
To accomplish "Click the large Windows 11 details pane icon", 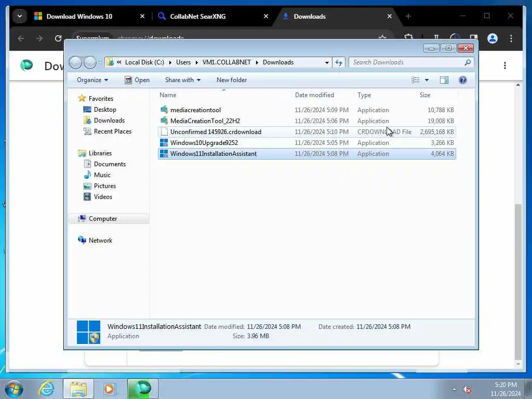I will (x=88, y=332).
